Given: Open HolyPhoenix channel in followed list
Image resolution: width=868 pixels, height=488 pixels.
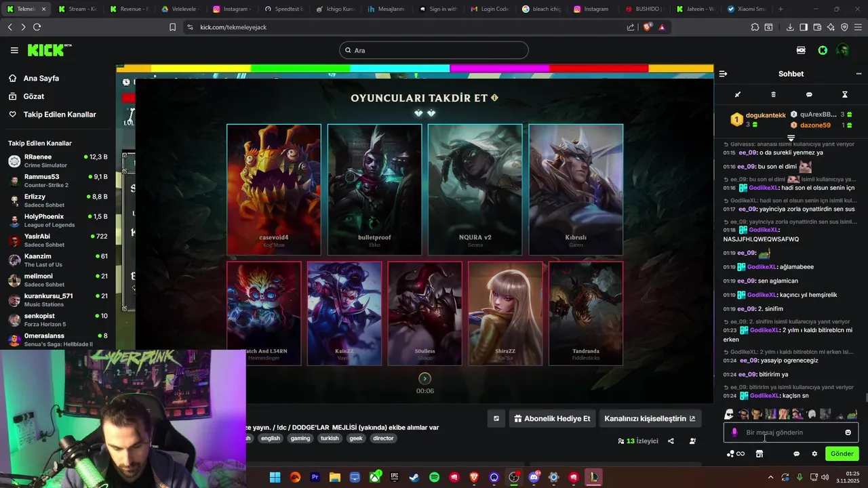Looking at the screenshot, I should [x=58, y=220].
